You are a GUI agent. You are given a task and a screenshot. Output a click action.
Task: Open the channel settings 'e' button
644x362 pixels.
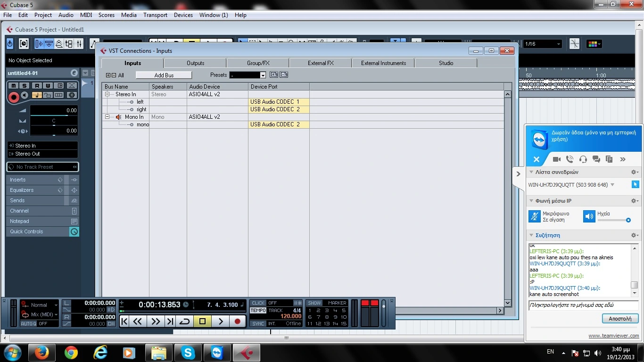click(x=74, y=73)
